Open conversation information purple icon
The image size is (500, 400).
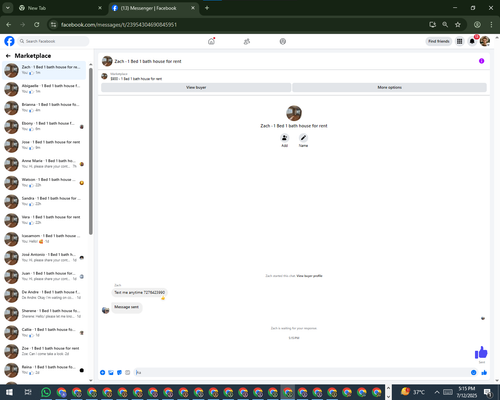point(481,61)
